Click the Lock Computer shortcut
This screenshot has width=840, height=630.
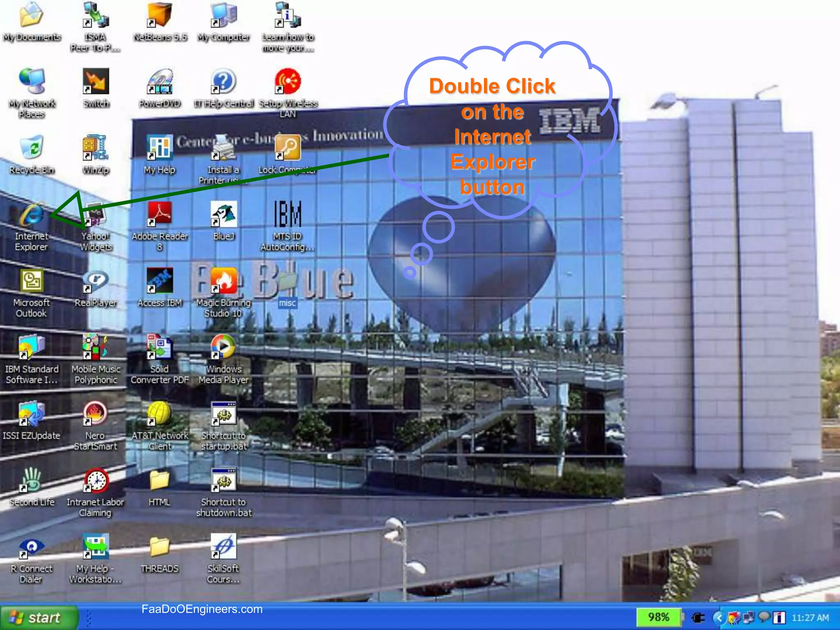pyautogui.click(x=288, y=148)
